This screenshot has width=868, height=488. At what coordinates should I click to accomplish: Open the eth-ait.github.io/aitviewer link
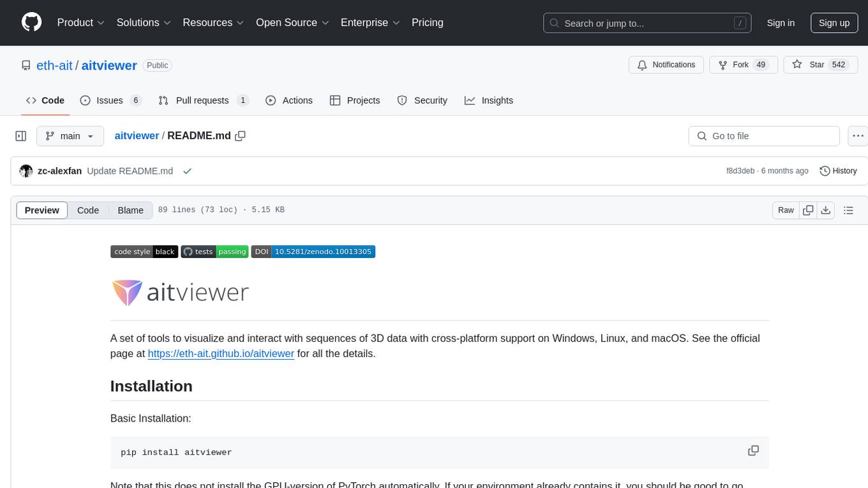click(x=221, y=353)
